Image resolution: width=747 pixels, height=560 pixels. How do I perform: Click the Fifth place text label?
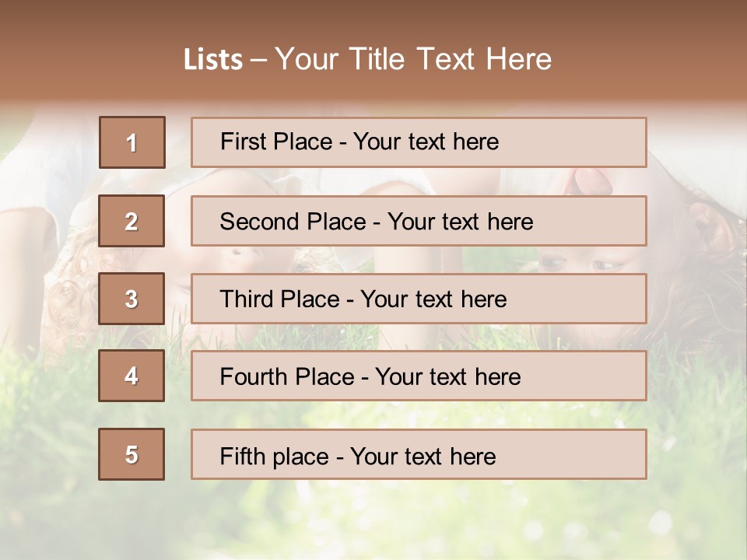[x=358, y=457]
